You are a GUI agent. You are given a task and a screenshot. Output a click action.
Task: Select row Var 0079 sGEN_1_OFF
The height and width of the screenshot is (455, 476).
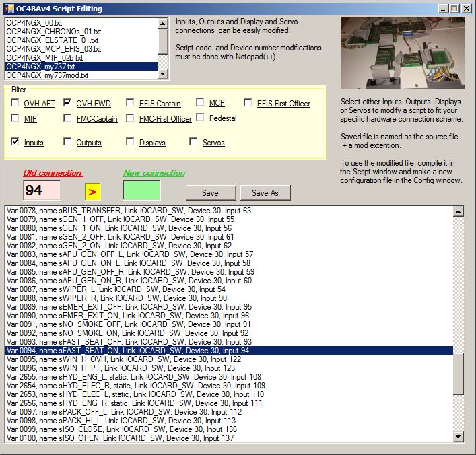[x=229, y=219]
